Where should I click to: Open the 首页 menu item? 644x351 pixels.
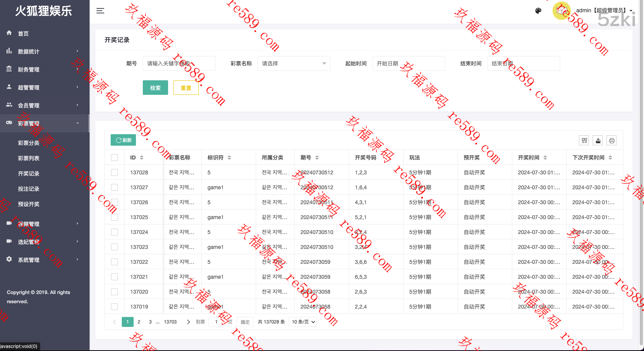[x=45, y=33]
